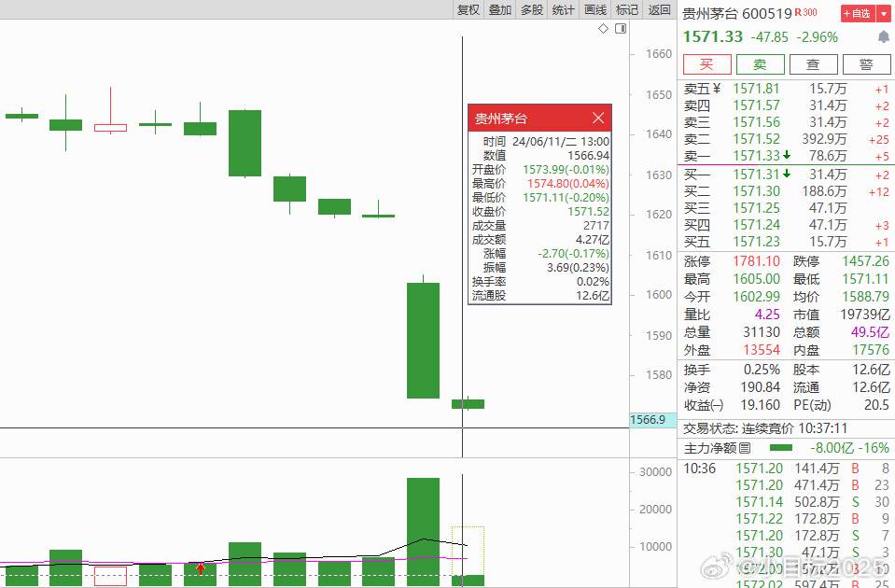Image resolution: width=895 pixels, height=588 pixels.
Task: Open the 标记 mark menu
Action: pos(627,9)
